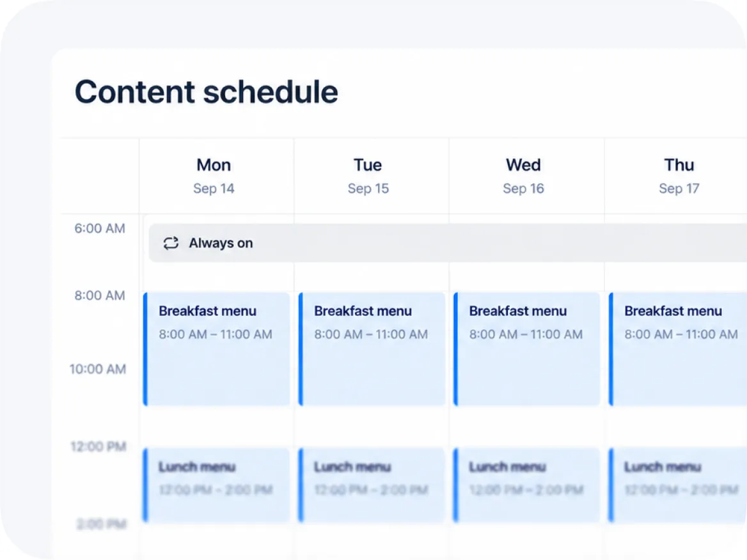Select Monday Lunch menu block
Viewport: 747px width, 560px height.
(217, 485)
